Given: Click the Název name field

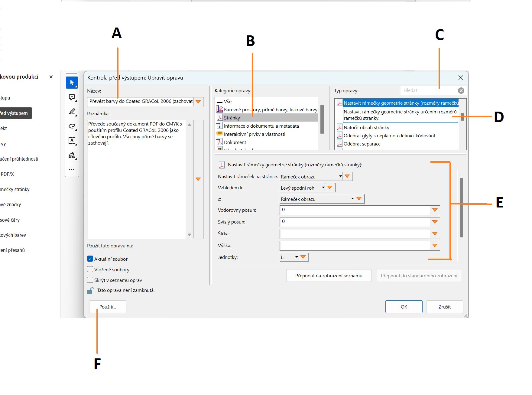Looking at the screenshot, I should click(x=141, y=102).
